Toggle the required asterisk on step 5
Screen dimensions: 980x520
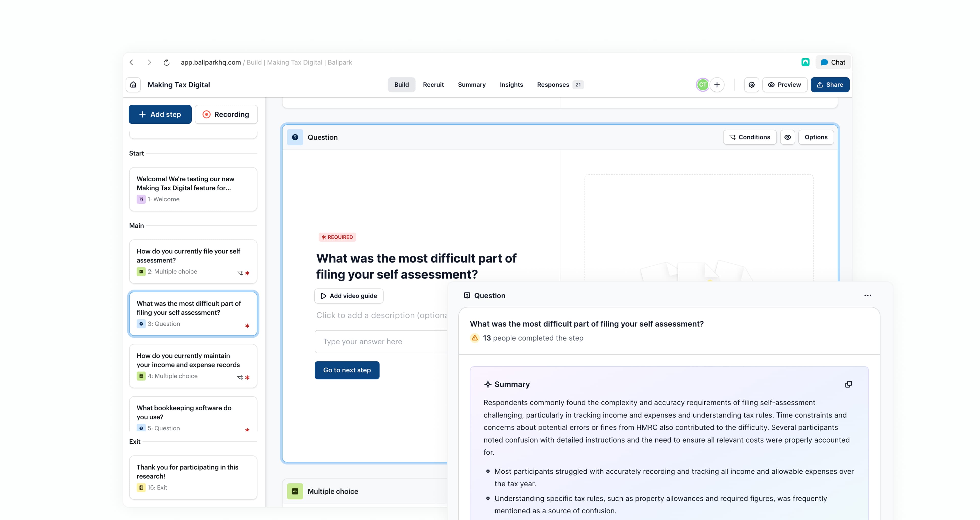tap(247, 430)
